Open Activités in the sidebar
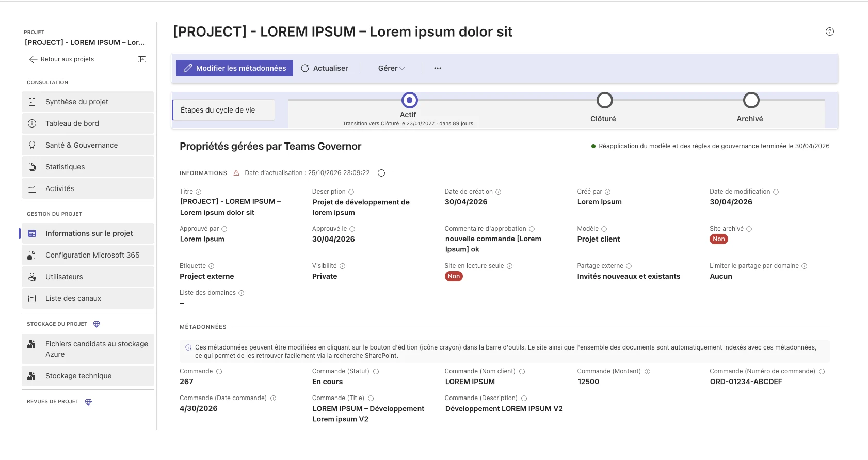Image resolution: width=868 pixels, height=460 pixels. click(x=88, y=188)
